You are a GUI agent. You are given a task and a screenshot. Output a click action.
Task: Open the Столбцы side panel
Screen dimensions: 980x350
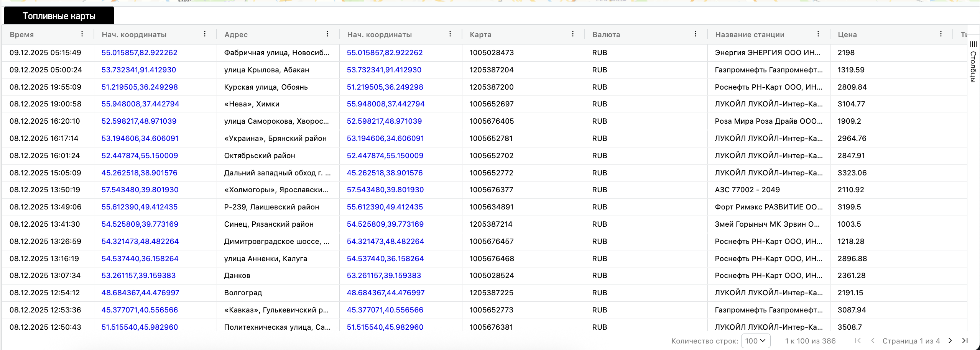[973, 61]
